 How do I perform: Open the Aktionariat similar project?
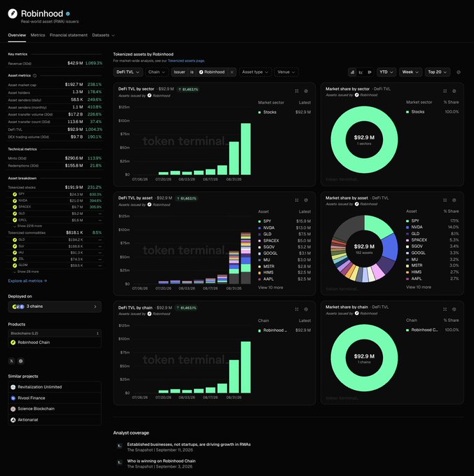coord(55,420)
